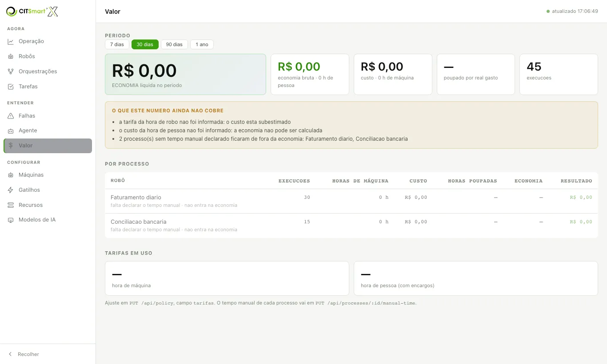Click the RESULTADO column header

click(x=576, y=181)
